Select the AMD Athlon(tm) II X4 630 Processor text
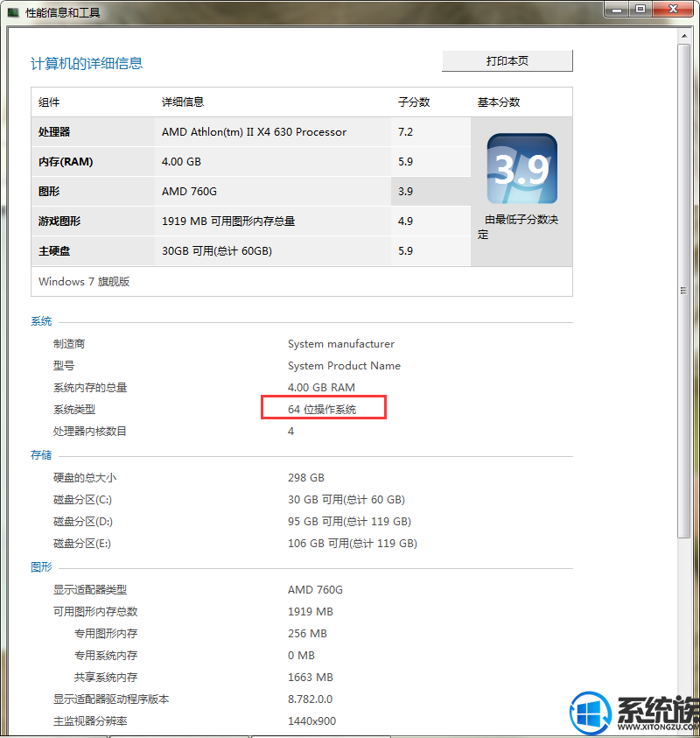 (254, 132)
